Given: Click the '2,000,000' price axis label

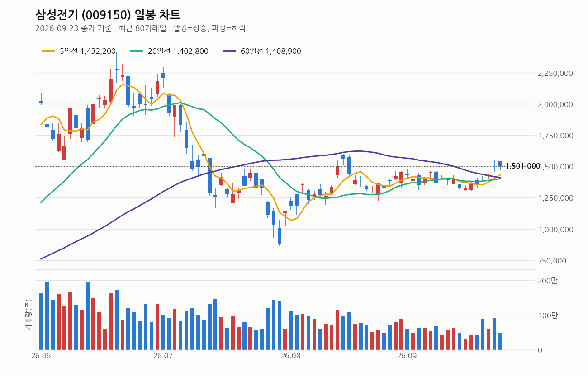Looking at the screenshot, I should 555,104.
